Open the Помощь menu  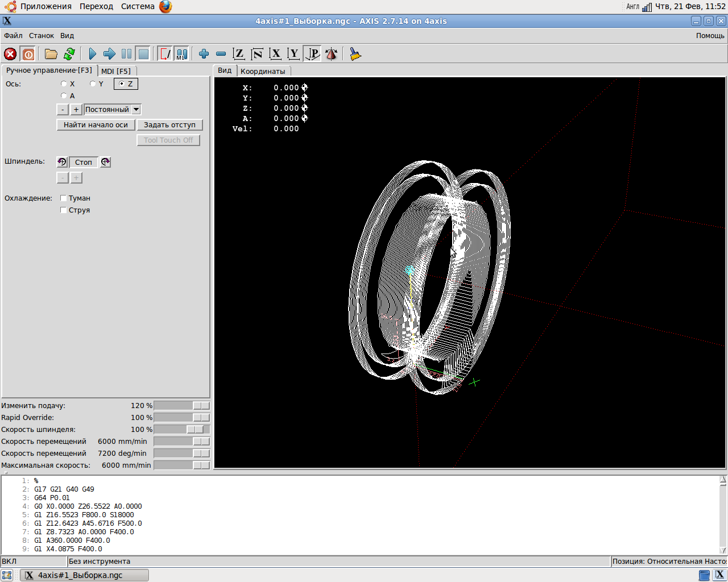710,35
